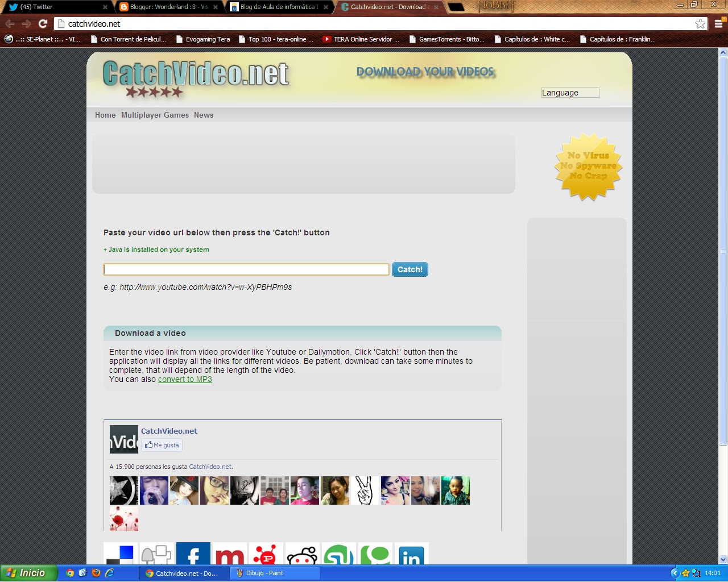Open Capítulos de : White c... bookmark
Viewport: 728px width, 582px height.
pos(532,39)
